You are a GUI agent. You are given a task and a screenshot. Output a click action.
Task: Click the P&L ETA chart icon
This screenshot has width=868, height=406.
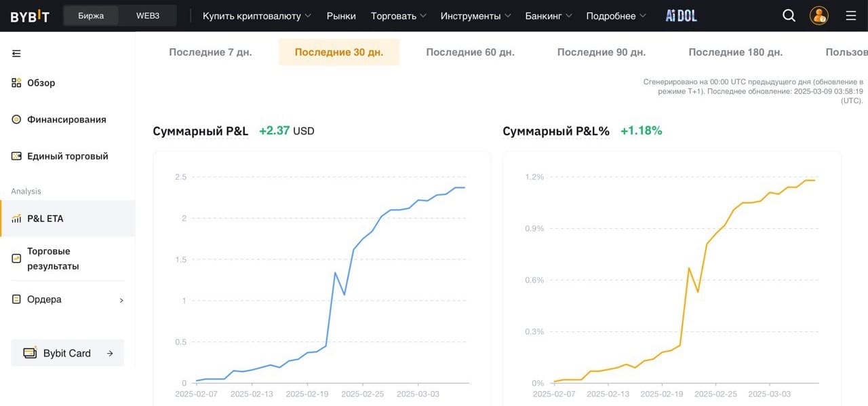click(x=16, y=219)
